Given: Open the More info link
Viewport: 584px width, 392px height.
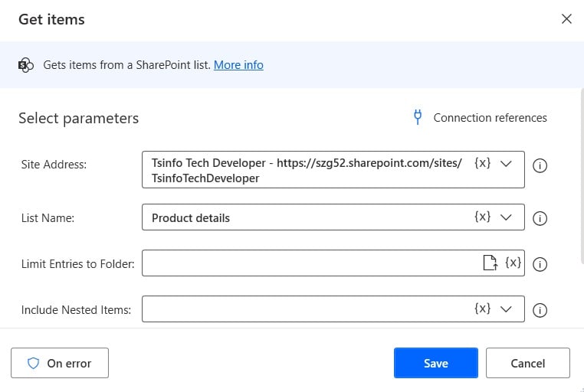Looking at the screenshot, I should tap(238, 65).
